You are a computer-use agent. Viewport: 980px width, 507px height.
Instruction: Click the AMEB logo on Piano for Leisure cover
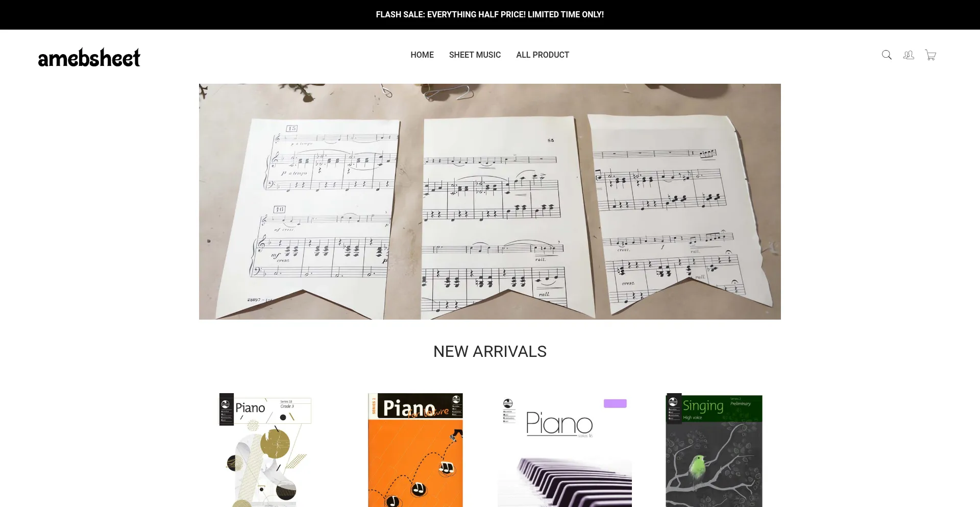pos(456,400)
